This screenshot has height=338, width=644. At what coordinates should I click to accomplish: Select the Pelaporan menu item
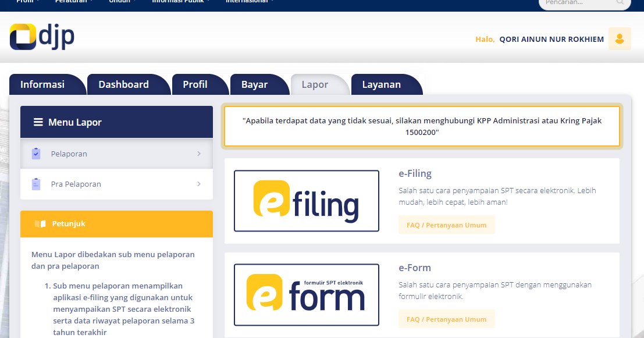click(117, 154)
